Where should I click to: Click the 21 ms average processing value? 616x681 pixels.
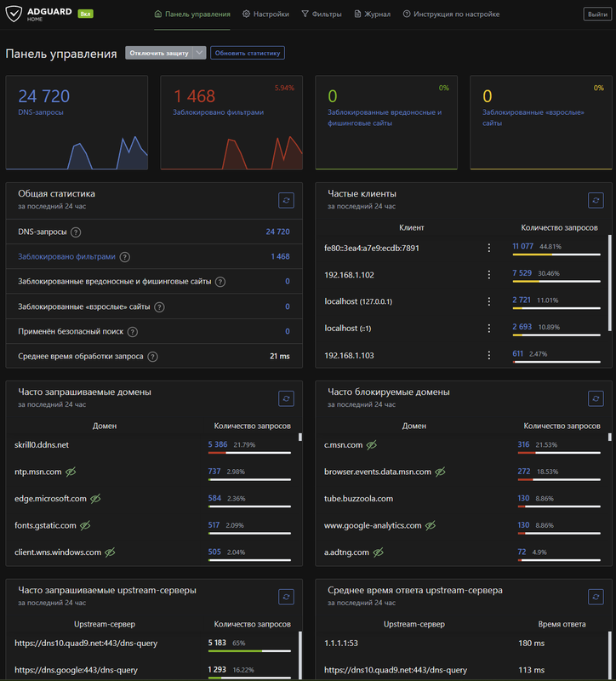tap(280, 356)
